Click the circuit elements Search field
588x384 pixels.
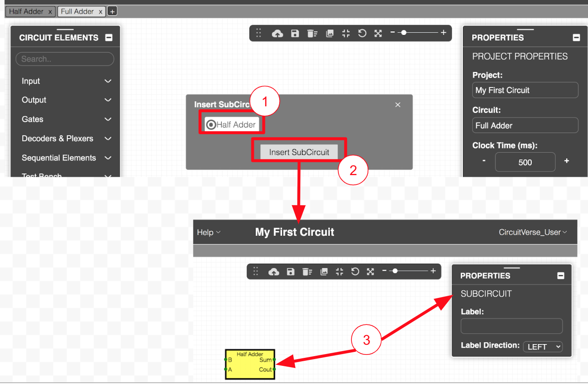pyautogui.click(x=65, y=59)
